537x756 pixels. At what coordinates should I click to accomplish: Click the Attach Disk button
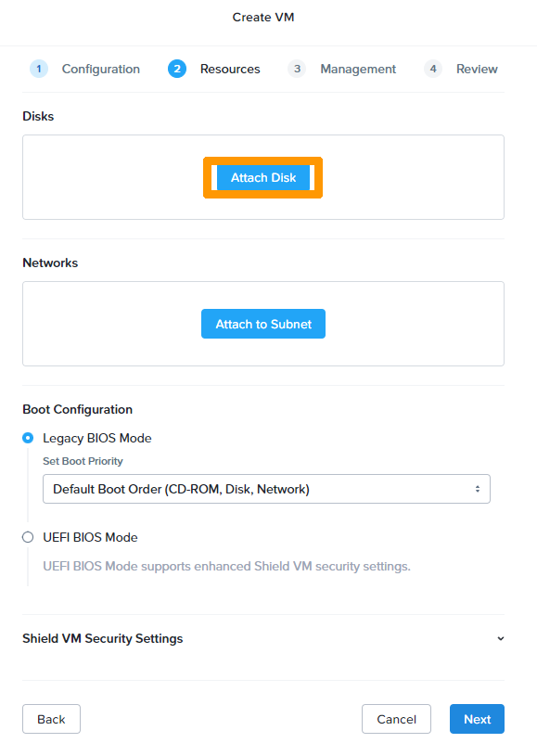(262, 177)
